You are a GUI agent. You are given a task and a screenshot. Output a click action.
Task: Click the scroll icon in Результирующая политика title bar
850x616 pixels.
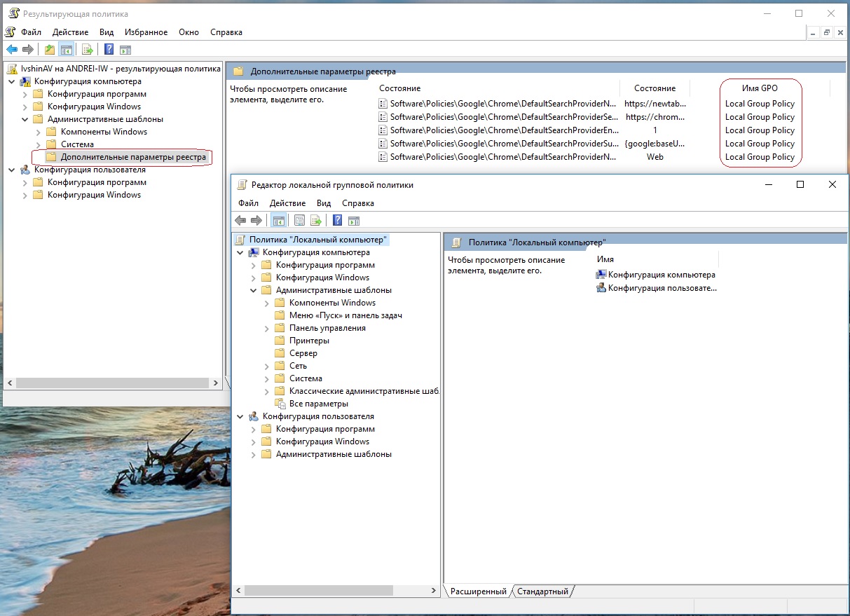[13, 13]
